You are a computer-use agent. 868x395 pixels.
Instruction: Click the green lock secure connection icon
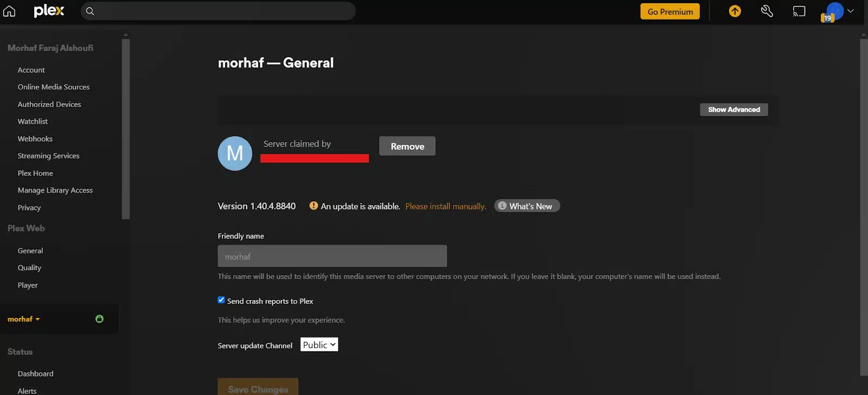[99, 318]
